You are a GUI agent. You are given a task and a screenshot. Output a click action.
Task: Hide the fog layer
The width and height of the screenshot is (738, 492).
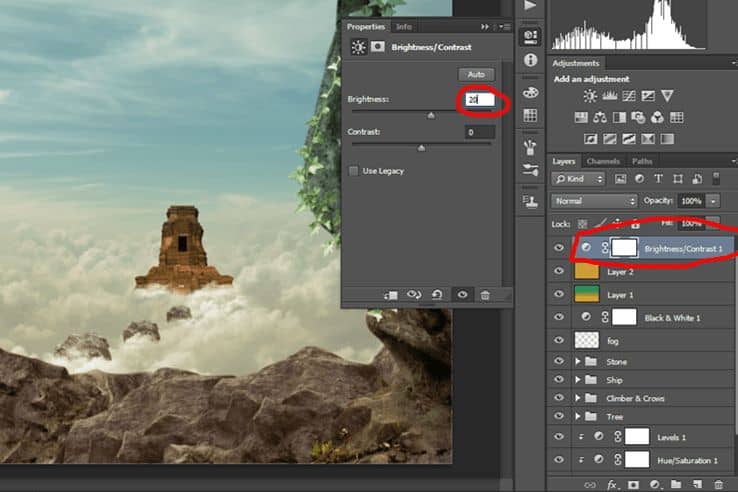click(x=559, y=340)
